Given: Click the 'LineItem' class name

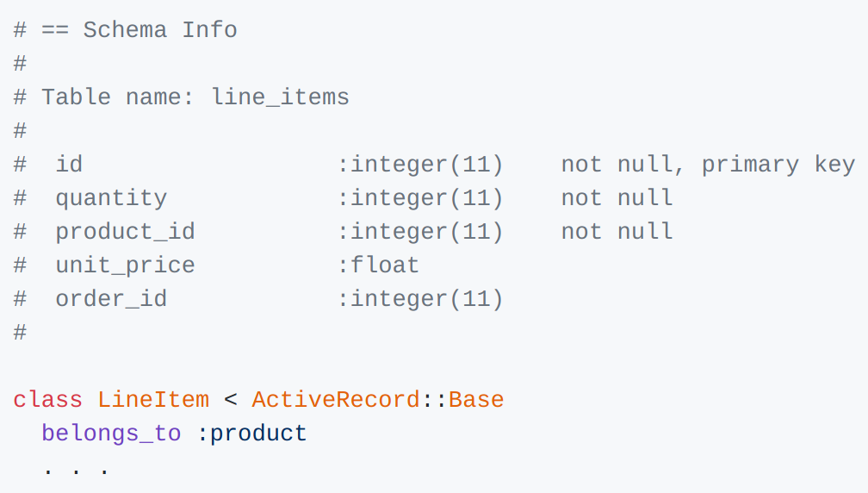Looking at the screenshot, I should pos(153,400).
